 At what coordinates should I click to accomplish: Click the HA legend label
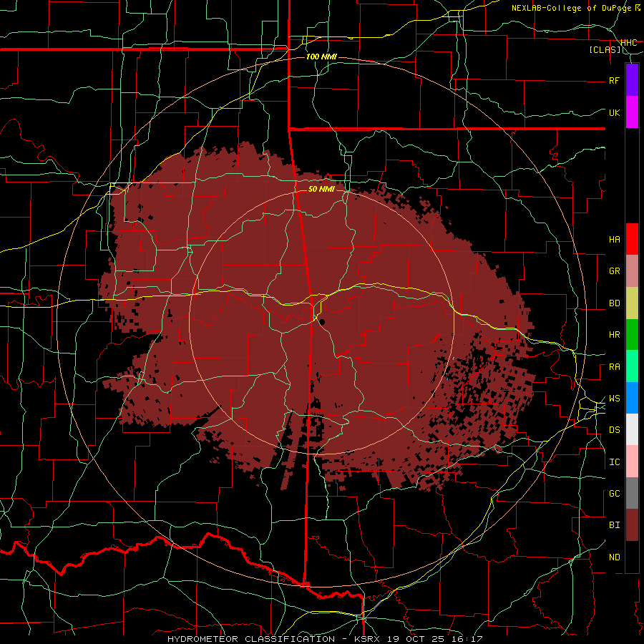[614, 240]
